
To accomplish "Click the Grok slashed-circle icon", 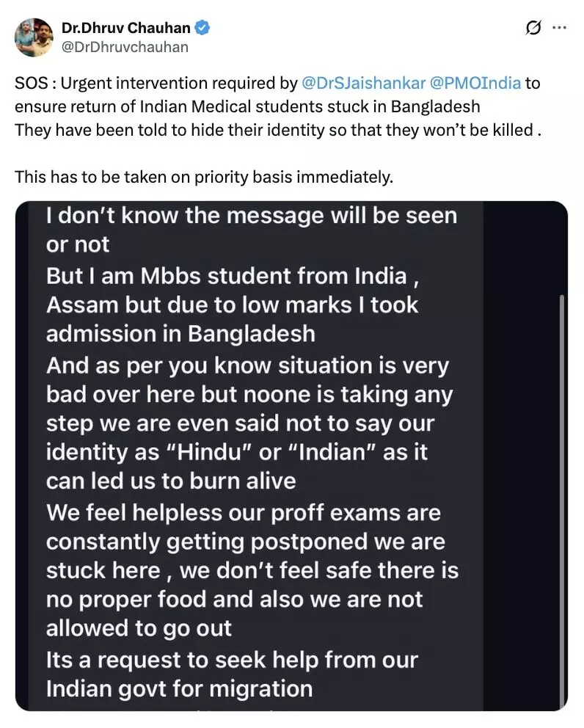I will click(x=534, y=29).
